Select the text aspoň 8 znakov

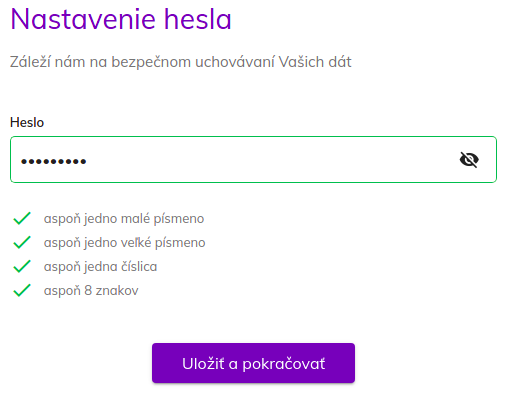(x=91, y=290)
